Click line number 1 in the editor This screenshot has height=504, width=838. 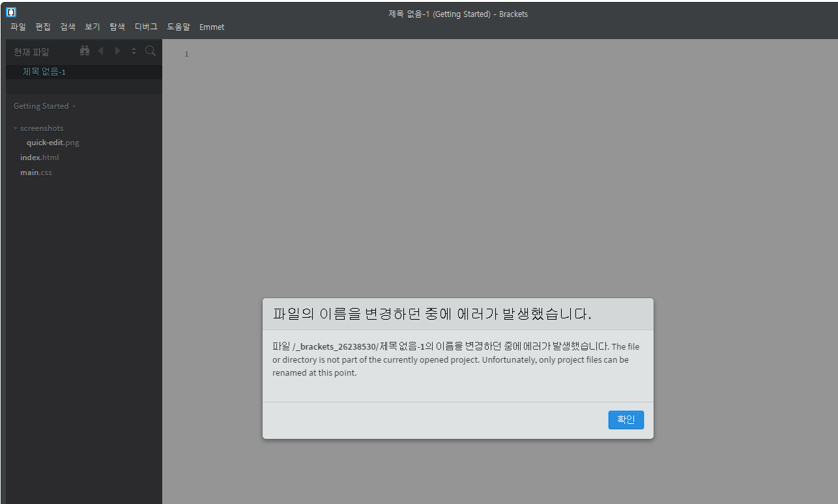point(186,53)
